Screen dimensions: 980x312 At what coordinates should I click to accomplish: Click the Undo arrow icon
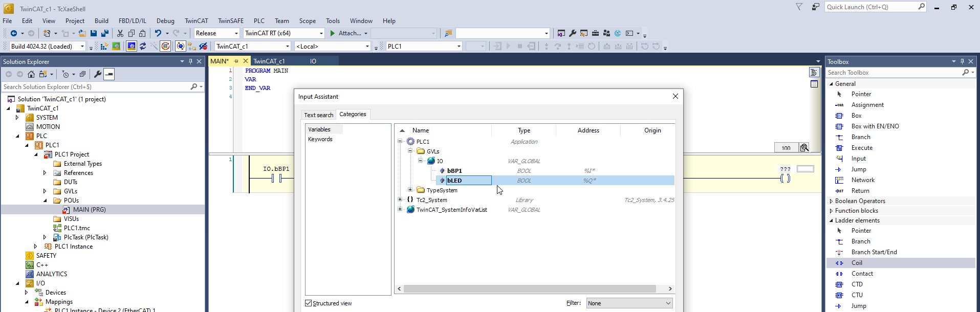[x=158, y=33]
